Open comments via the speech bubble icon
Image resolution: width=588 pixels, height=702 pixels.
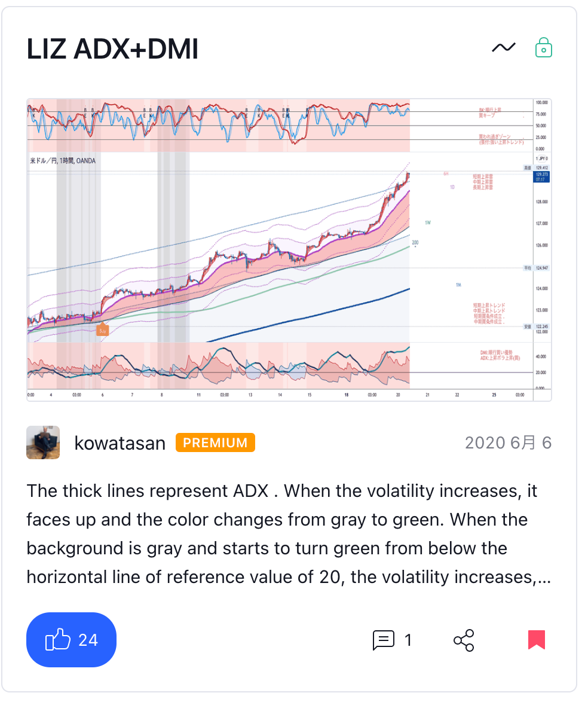pos(383,640)
